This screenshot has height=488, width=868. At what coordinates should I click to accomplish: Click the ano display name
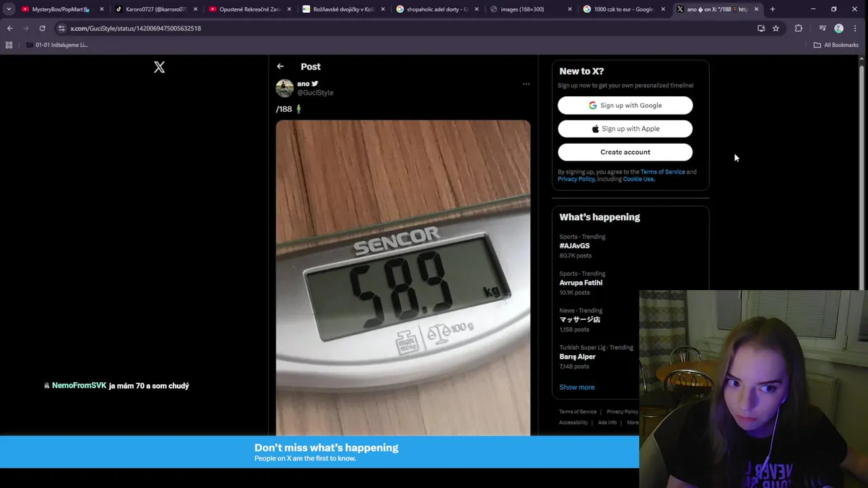pyautogui.click(x=303, y=84)
